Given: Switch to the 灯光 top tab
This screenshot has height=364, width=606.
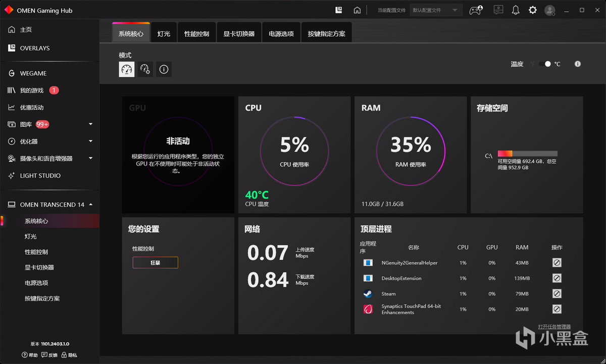Looking at the screenshot, I should pyautogui.click(x=164, y=34).
